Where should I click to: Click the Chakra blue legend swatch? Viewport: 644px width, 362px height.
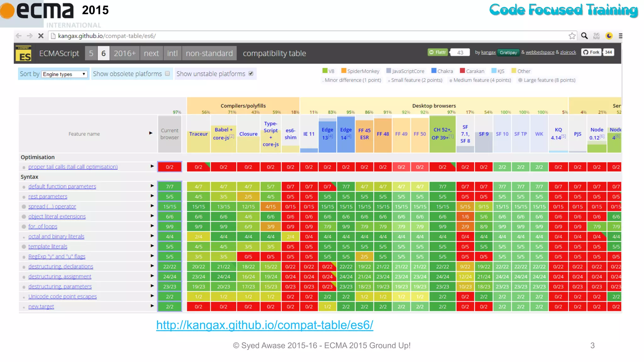[x=434, y=71]
